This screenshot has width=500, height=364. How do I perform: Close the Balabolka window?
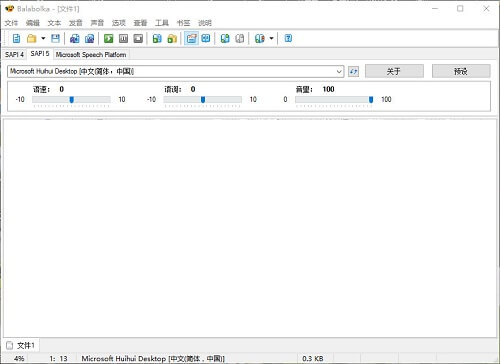click(x=486, y=9)
